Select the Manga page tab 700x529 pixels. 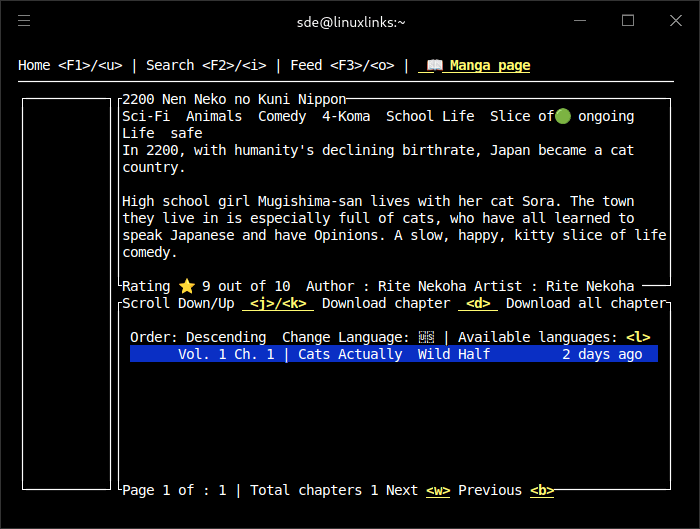click(x=489, y=66)
